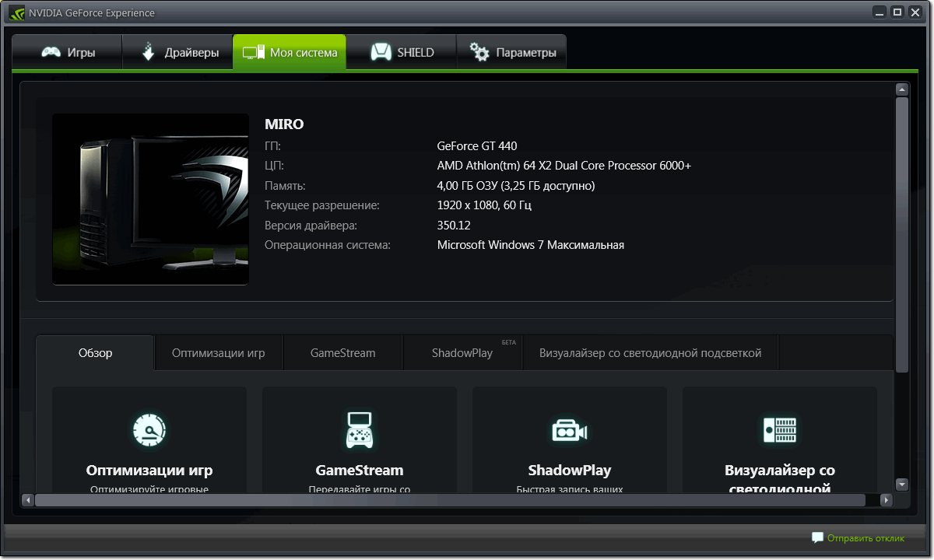Image resolution: width=934 pixels, height=560 pixels.
Task: Open the SHIELD tab
Action: click(x=401, y=52)
